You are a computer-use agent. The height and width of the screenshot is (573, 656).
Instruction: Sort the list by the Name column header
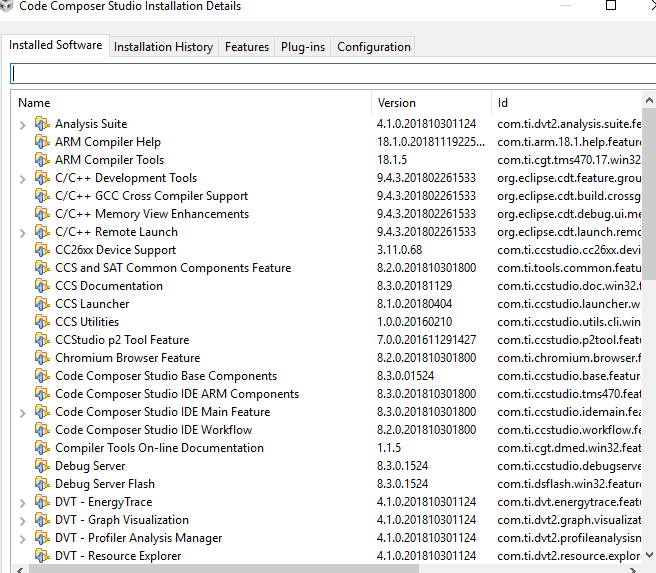191,103
